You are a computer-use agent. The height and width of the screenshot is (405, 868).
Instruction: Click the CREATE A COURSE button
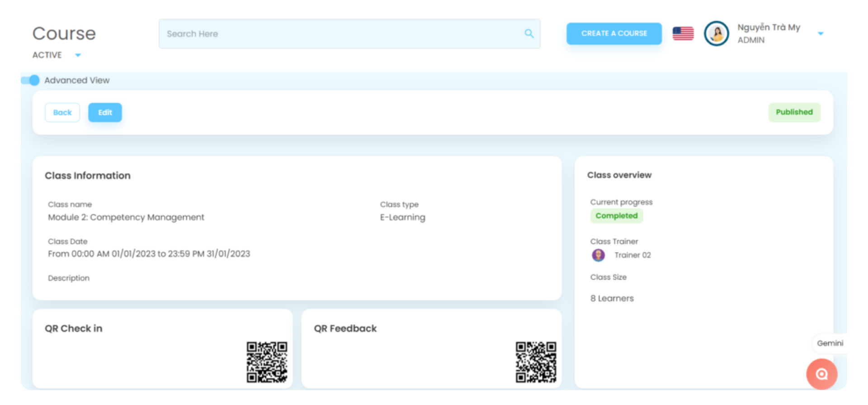click(x=614, y=33)
